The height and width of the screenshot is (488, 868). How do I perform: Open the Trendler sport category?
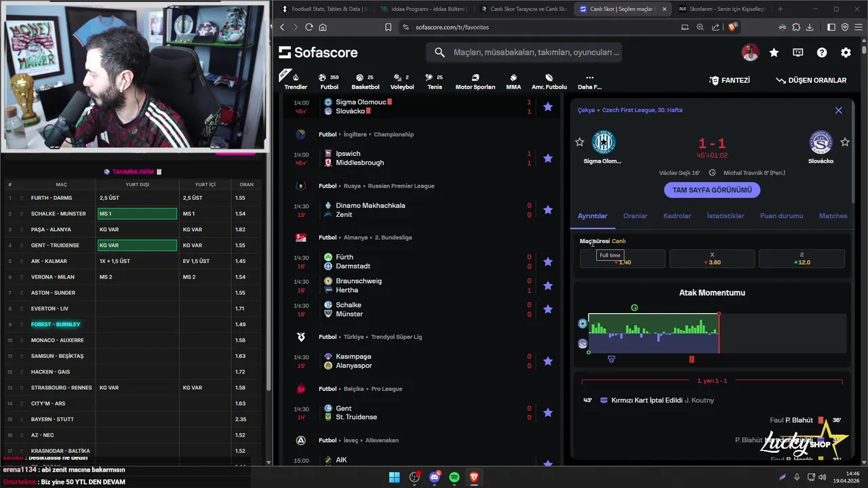point(296,81)
